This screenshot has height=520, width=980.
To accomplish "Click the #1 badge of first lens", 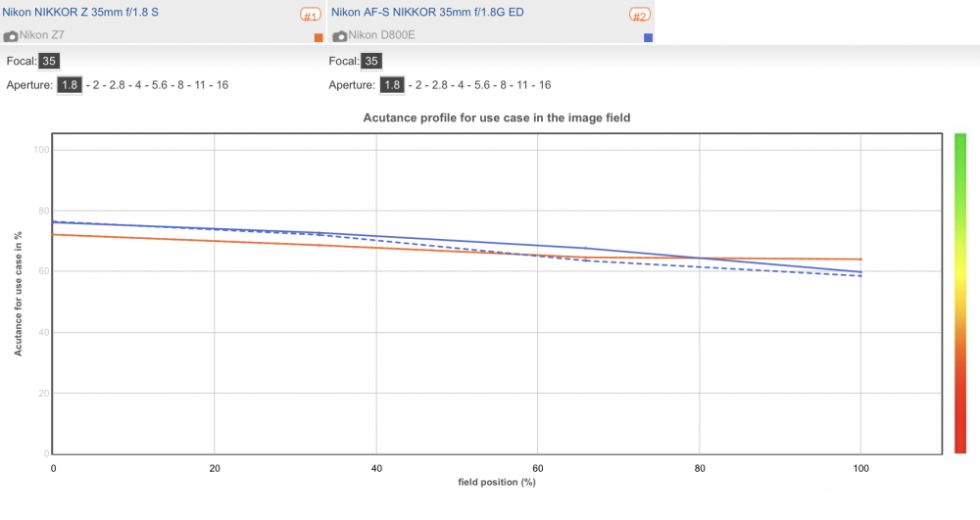I will tap(311, 15).
